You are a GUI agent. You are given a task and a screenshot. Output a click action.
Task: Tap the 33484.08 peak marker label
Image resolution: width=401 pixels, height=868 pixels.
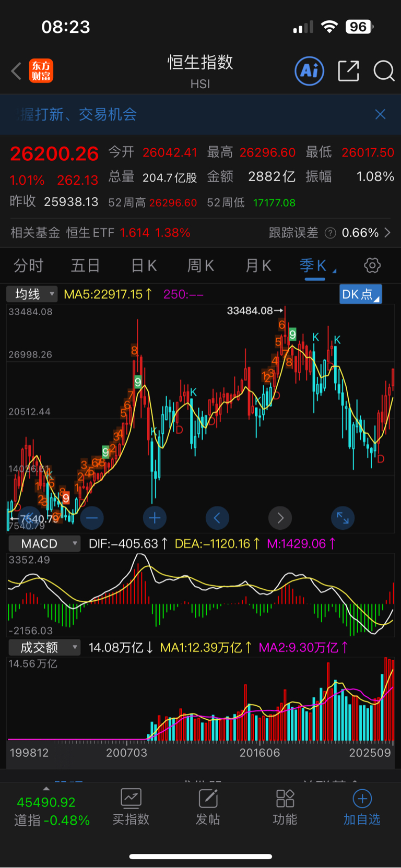(255, 311)
